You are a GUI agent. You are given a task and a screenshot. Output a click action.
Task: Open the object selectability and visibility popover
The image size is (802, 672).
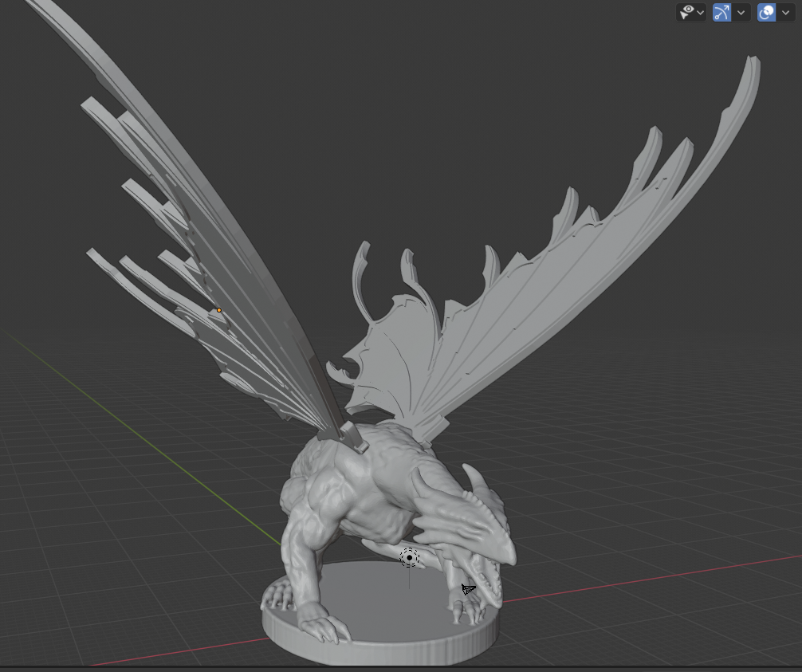(691, 12)
